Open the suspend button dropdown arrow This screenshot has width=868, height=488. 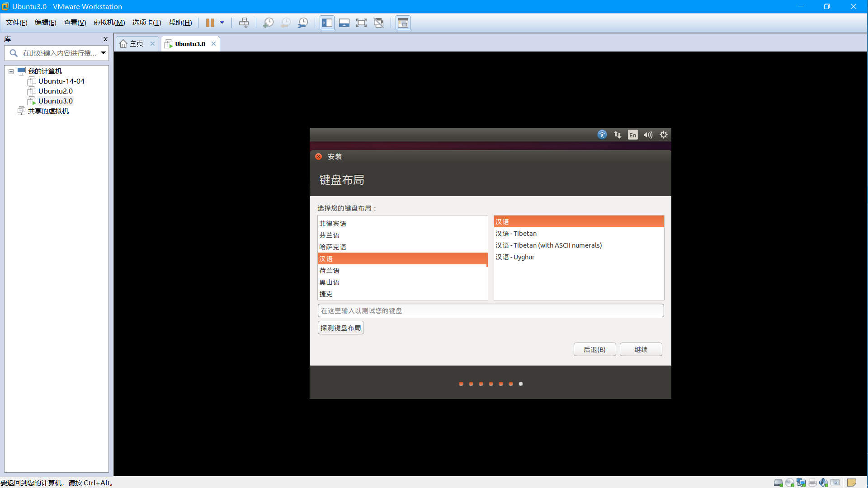coord(222,23)
